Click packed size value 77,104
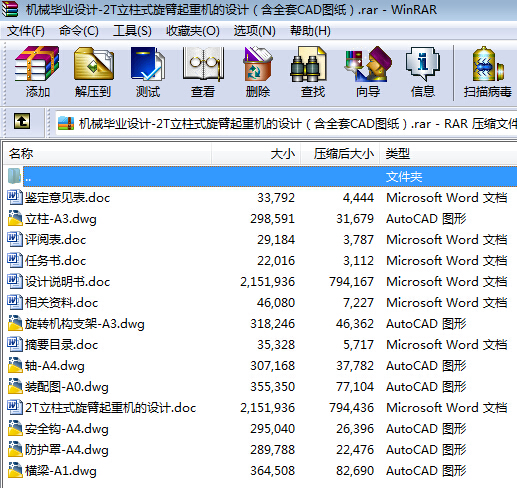 pos(355,387)
